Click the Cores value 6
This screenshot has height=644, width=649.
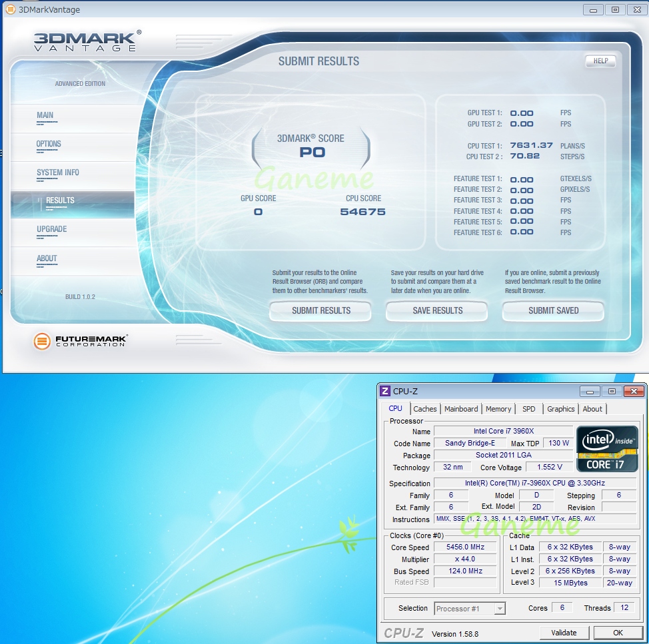click(562, 607)
